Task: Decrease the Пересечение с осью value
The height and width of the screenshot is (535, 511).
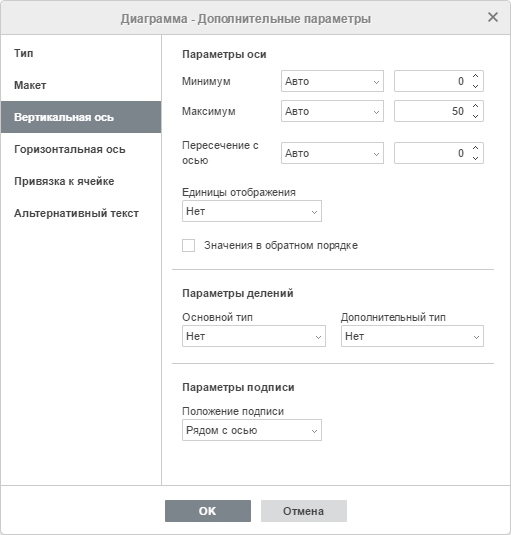Action: click(x=476, y=158)
